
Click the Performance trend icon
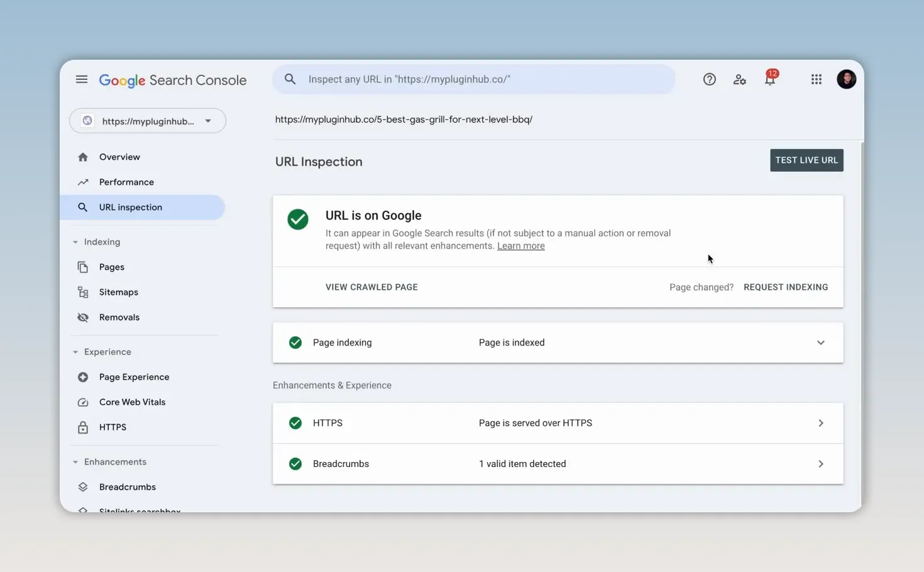coord(83,182)
